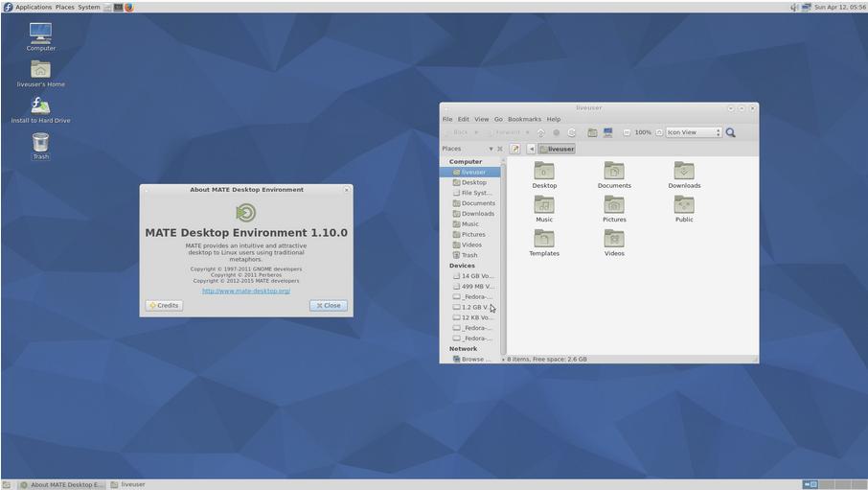Reload the current folder view

[x=572, y=132]
